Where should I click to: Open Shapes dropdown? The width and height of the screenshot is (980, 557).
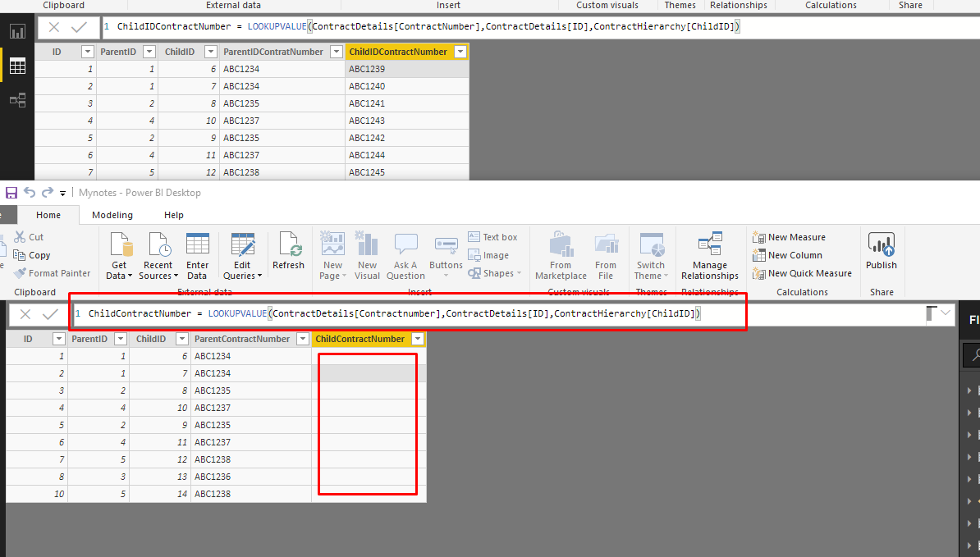(495, 273)
